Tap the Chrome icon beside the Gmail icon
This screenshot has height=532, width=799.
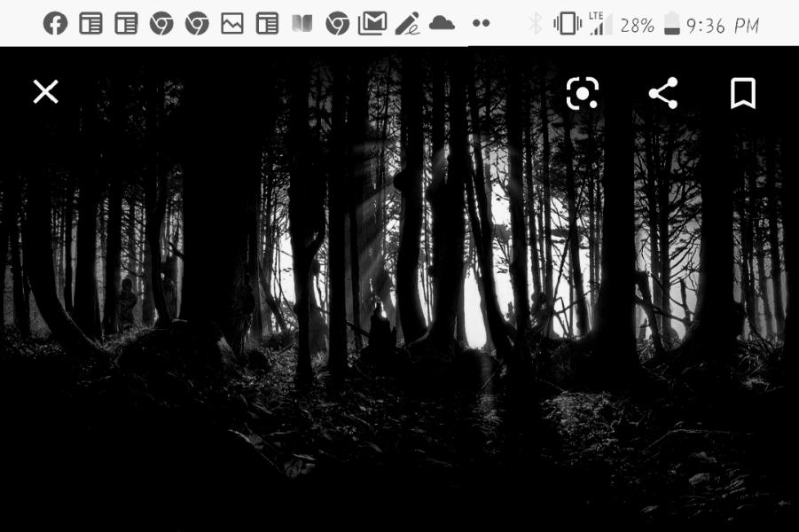pyautogui.click(x=337, y=24)
